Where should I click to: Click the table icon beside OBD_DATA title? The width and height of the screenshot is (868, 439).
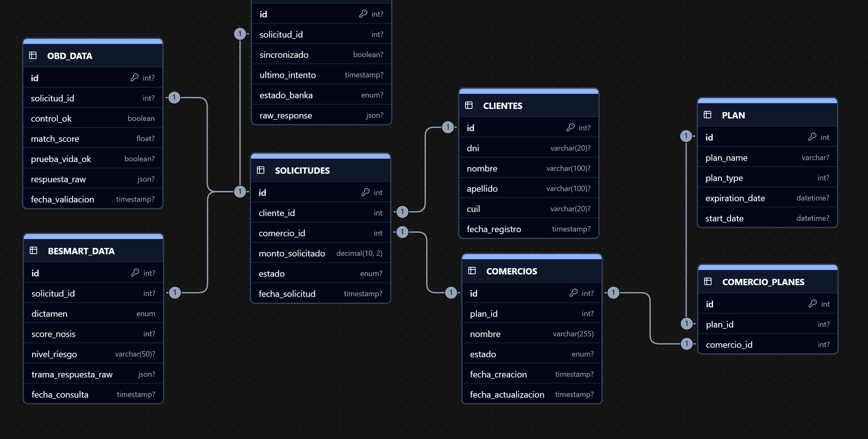tap(33, 55)
